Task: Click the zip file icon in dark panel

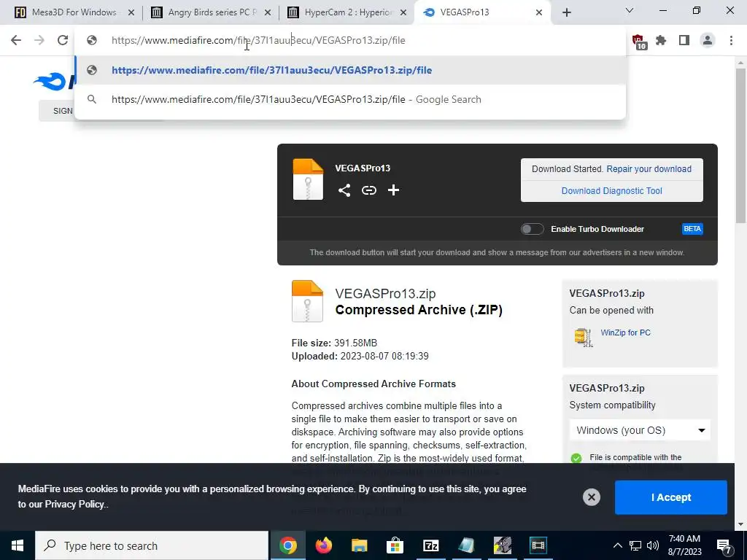Action: tap(308, 179)
